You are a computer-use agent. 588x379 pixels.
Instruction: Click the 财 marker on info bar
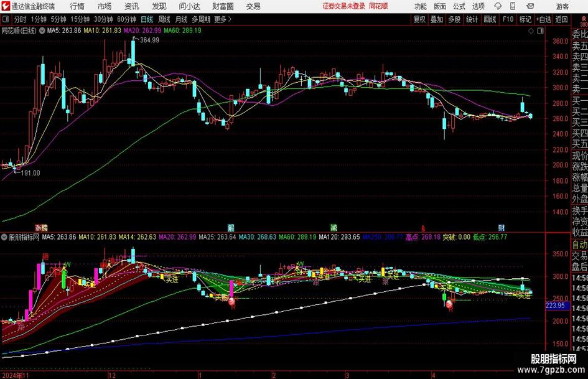tap(502, 227)
